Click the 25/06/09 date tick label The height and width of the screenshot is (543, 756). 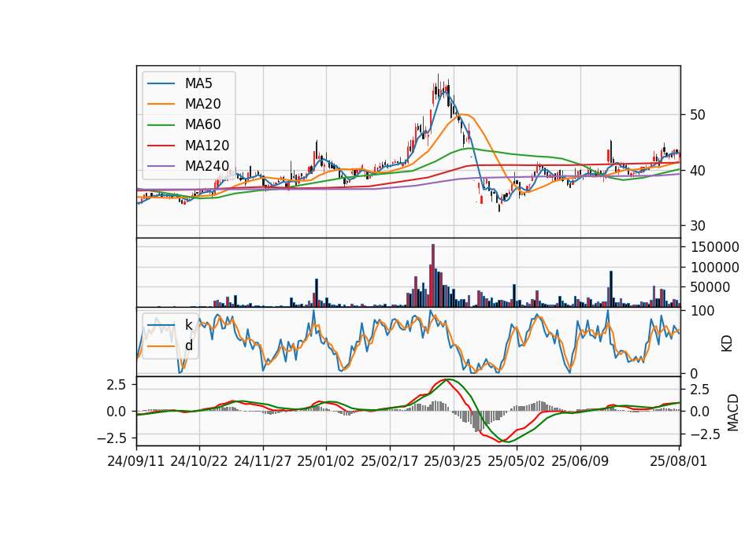click(580, 461)
